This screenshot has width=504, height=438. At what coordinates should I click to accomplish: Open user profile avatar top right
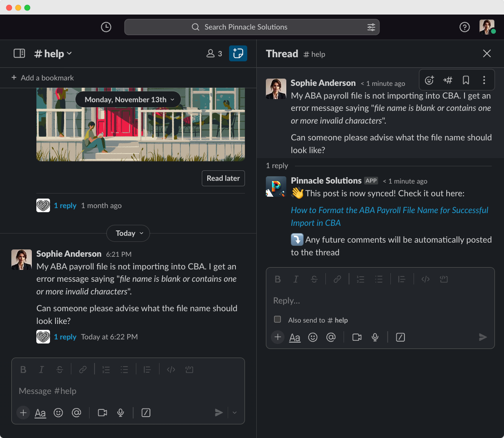coord(487,27)
